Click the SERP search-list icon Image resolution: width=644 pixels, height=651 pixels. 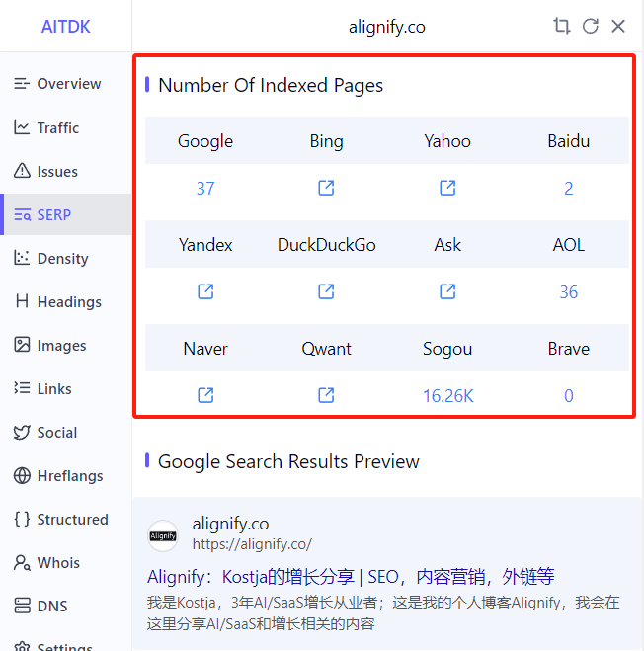22,214
